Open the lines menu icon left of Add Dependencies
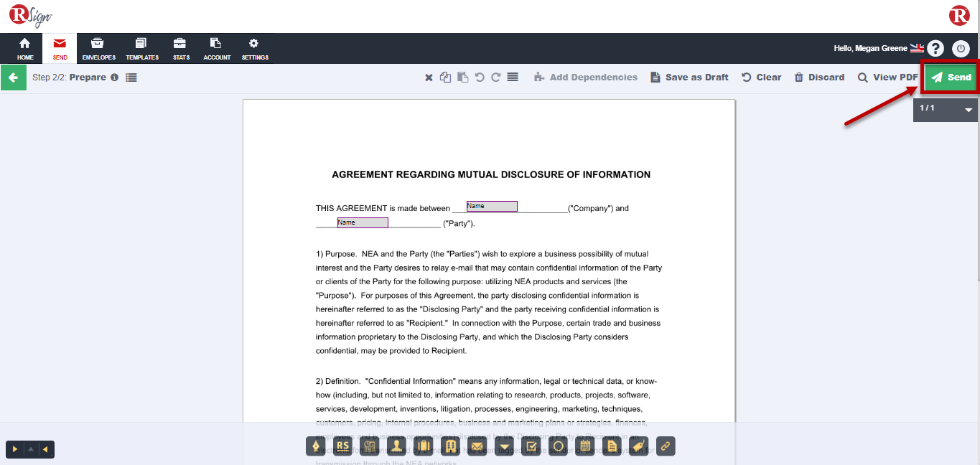 point(513,77)
